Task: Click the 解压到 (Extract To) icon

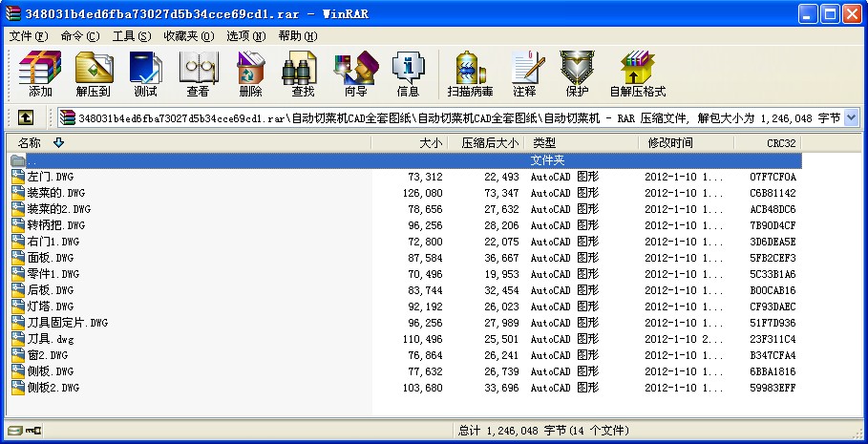Action: (x=93, y=74)
